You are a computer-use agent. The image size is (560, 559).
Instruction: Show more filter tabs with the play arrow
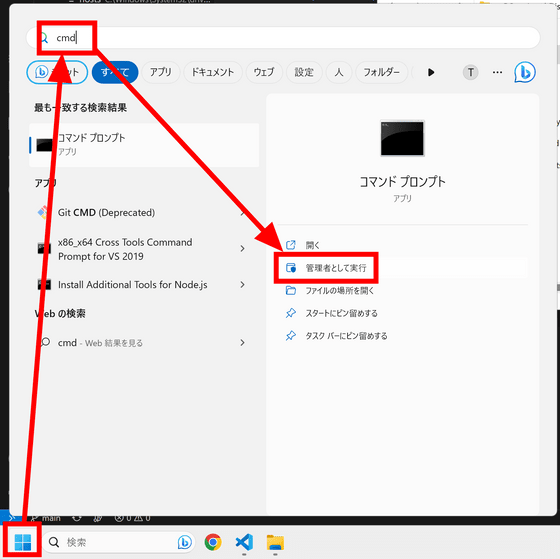pyautogui.click(x=431, y=73)
